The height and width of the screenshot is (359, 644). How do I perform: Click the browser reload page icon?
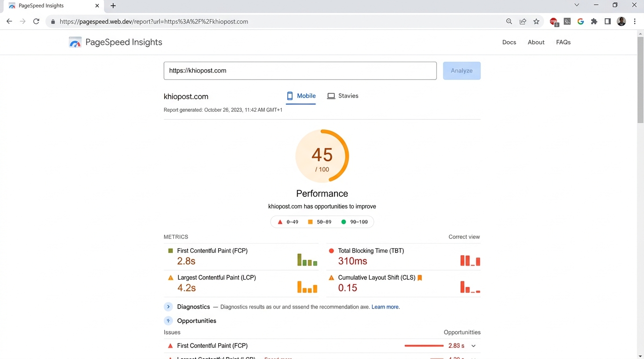point(36,22)
